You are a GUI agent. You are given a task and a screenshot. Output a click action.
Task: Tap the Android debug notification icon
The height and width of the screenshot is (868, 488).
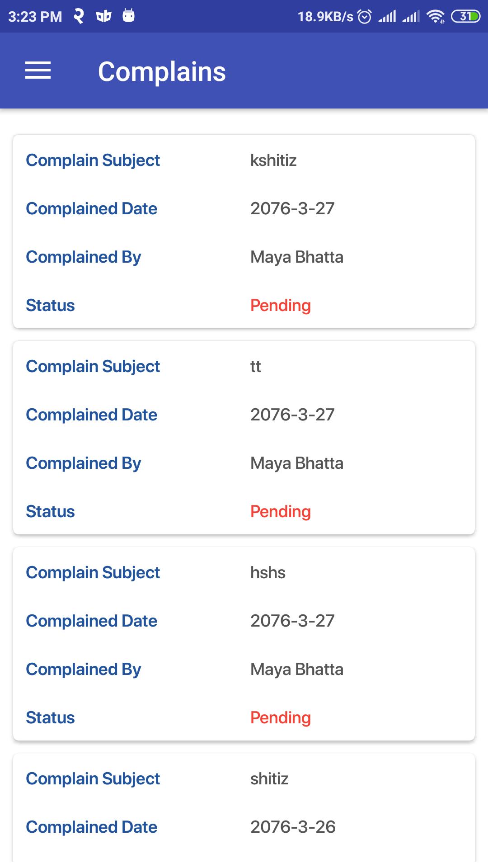[129, 16]
